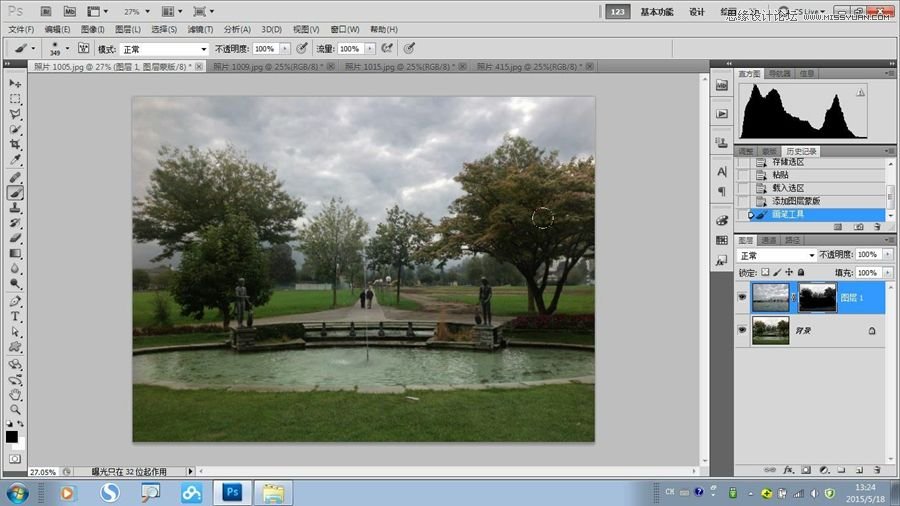Image resolution: width=900 pixels, height=506 pixels.
Task: Select the History Brush tool
Action: click(15, 223)
